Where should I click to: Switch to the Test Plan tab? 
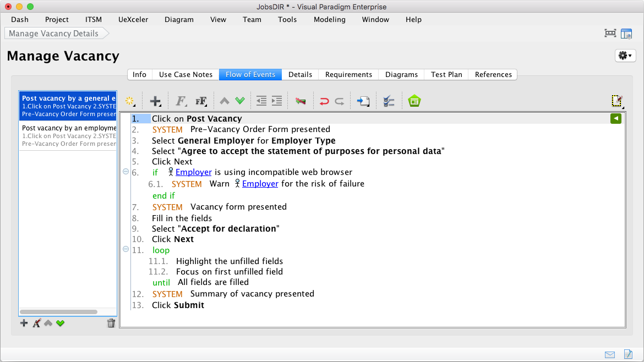click(x=446, y=74)
